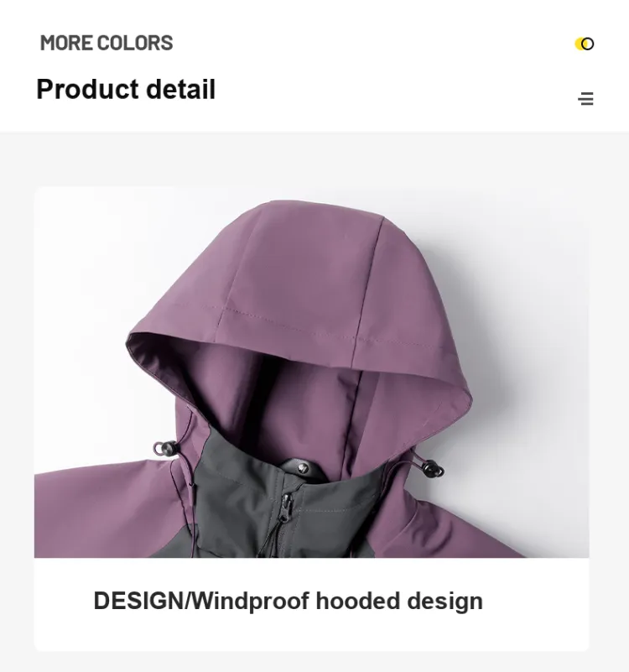
Task: Click the black zipper pull on the collar
Action: 284,508
